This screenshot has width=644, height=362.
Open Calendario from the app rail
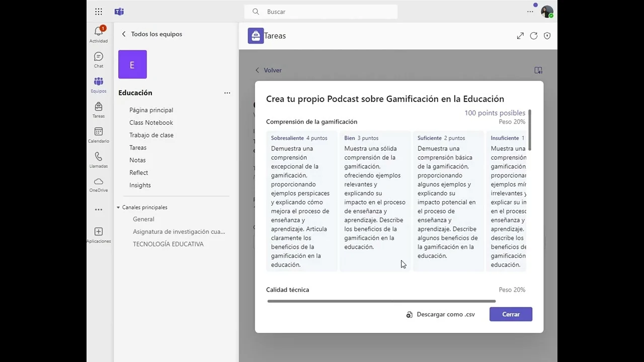(99, 132)
